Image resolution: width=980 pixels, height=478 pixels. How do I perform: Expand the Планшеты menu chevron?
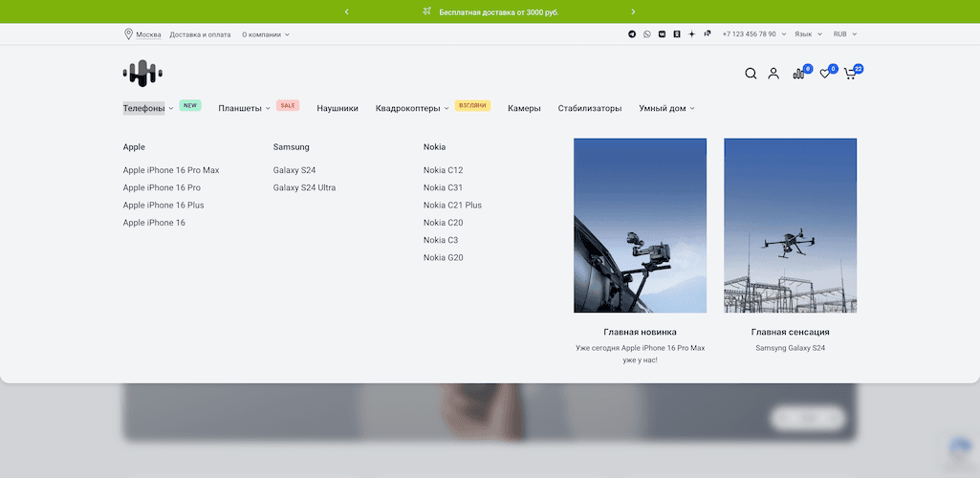[x=268, y=109]
